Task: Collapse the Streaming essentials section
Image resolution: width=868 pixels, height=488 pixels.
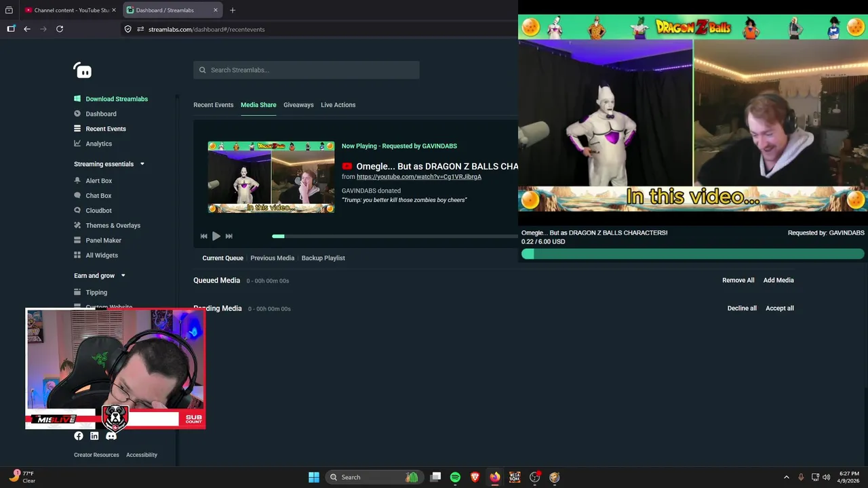Action: point(142,164)
